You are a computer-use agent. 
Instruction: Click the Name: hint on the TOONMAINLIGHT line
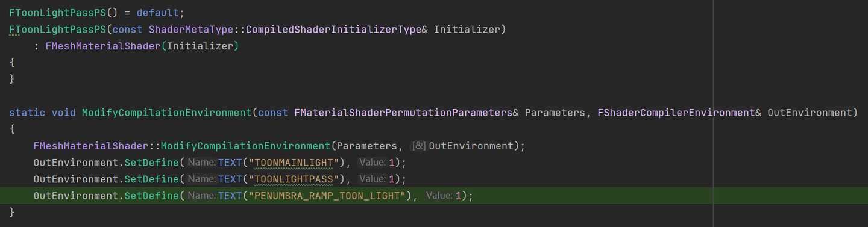[x=201, y=163]
